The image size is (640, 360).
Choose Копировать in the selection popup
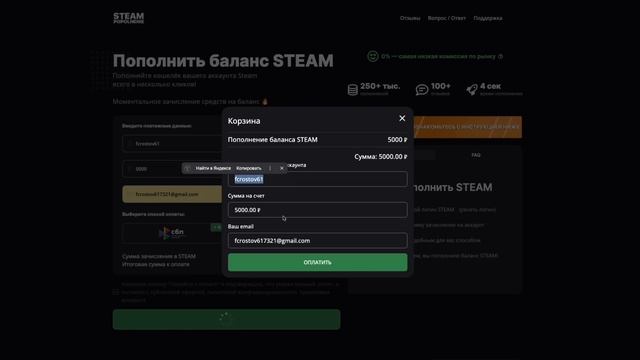[x=249, y=168]
